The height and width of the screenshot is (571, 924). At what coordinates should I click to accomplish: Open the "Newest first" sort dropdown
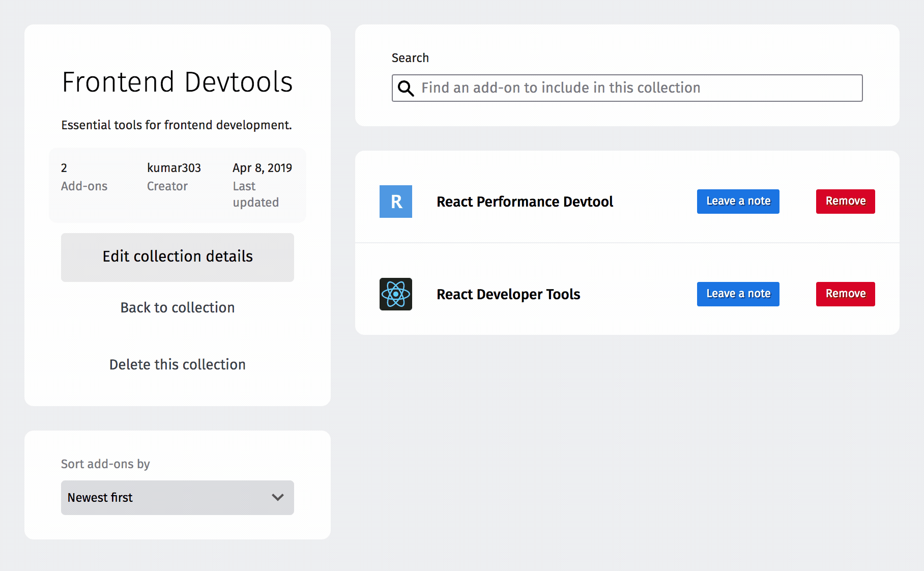tap(178, 498)
